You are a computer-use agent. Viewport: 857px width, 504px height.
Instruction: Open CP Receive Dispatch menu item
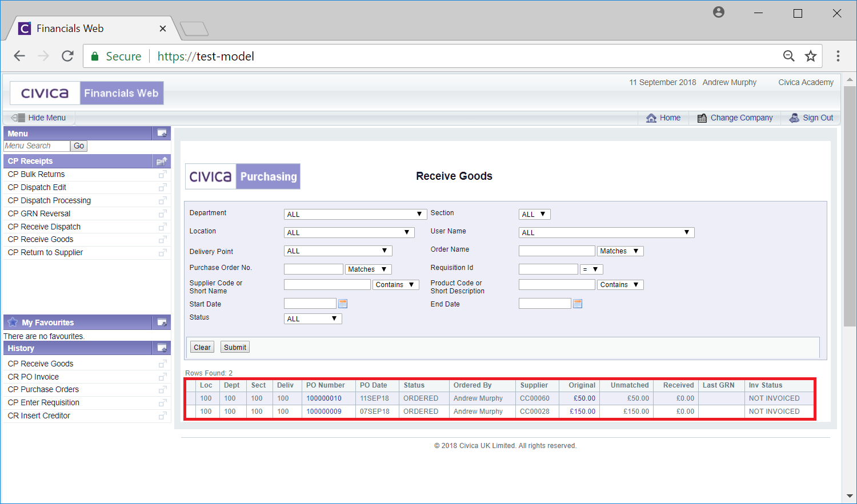click(x=44, y=227)
